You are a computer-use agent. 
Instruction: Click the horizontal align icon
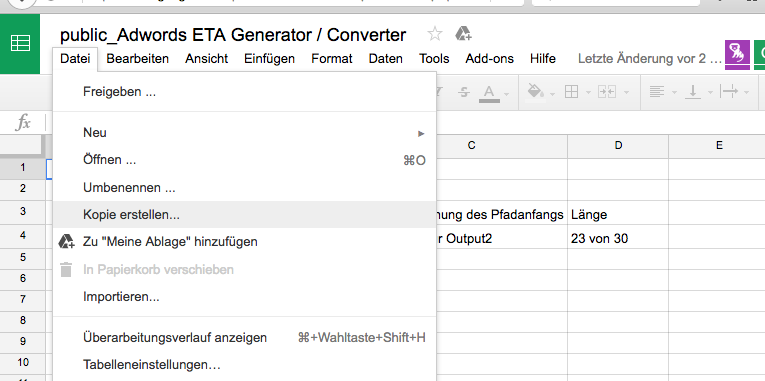point(657,91)
